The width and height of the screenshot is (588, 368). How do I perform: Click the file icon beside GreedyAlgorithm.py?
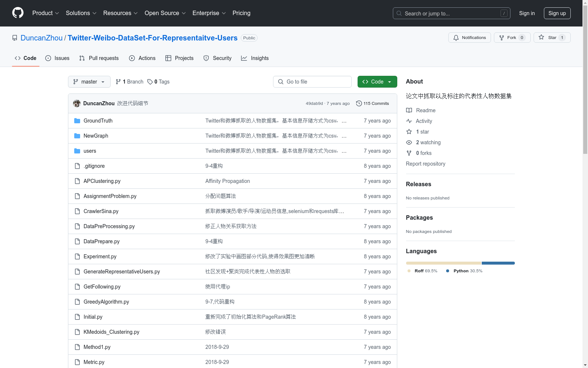point(77,302)
